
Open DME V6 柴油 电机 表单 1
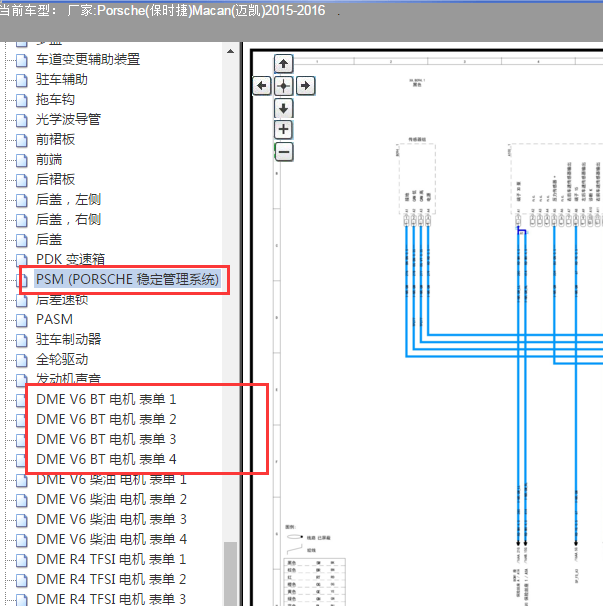[112, 479]
